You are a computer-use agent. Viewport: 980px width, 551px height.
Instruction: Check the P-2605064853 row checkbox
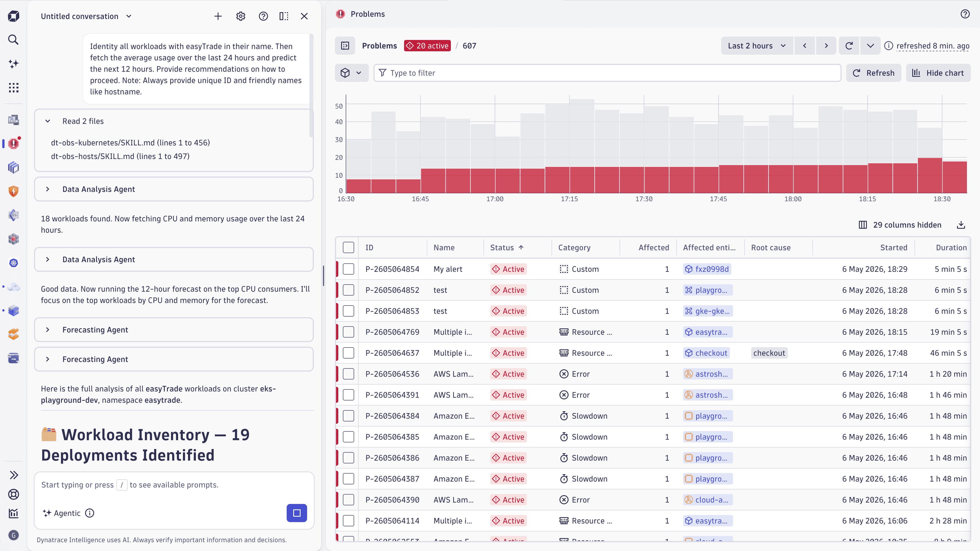pyautogui.click(x=349, y=311)
